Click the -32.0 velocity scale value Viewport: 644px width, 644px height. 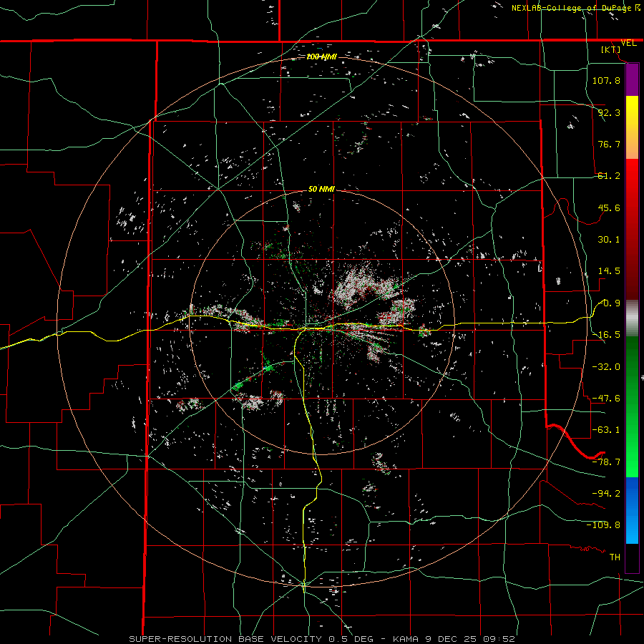pyautogui.click(x=606, y=366)
